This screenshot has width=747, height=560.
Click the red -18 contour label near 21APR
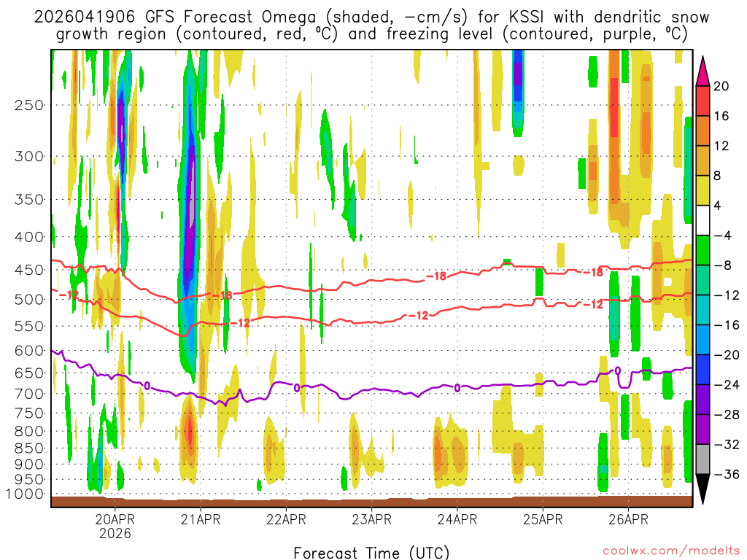[222, 296]
